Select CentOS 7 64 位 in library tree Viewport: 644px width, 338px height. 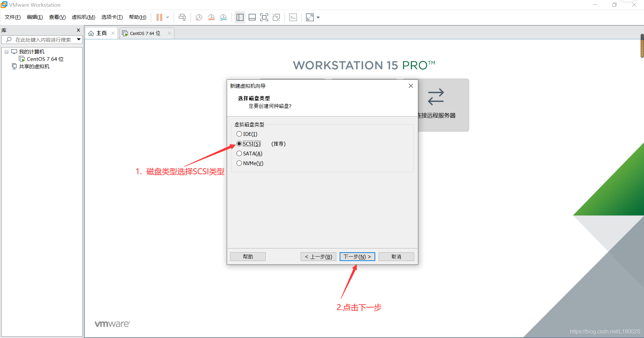(45, 59)
